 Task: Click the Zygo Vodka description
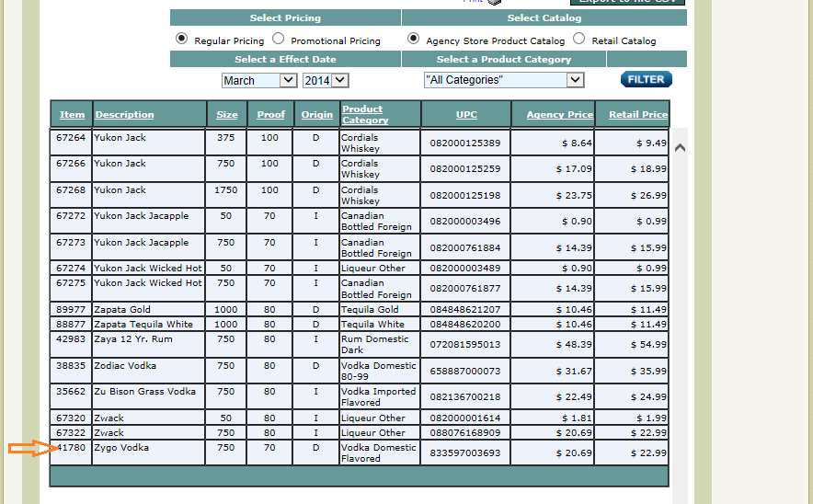121,448
